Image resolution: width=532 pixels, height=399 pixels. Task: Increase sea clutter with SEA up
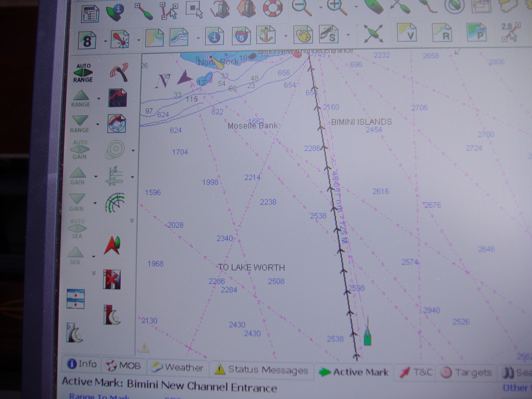pos(75,255)
